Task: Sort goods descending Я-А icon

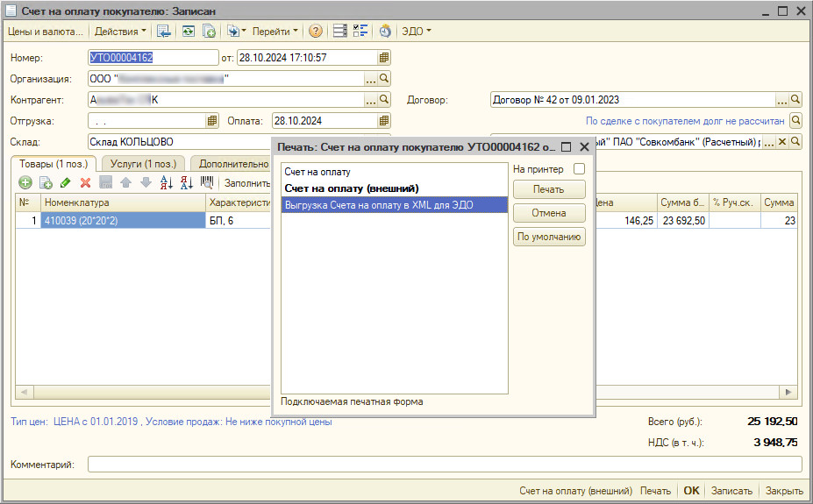Action: pos(187,182)
